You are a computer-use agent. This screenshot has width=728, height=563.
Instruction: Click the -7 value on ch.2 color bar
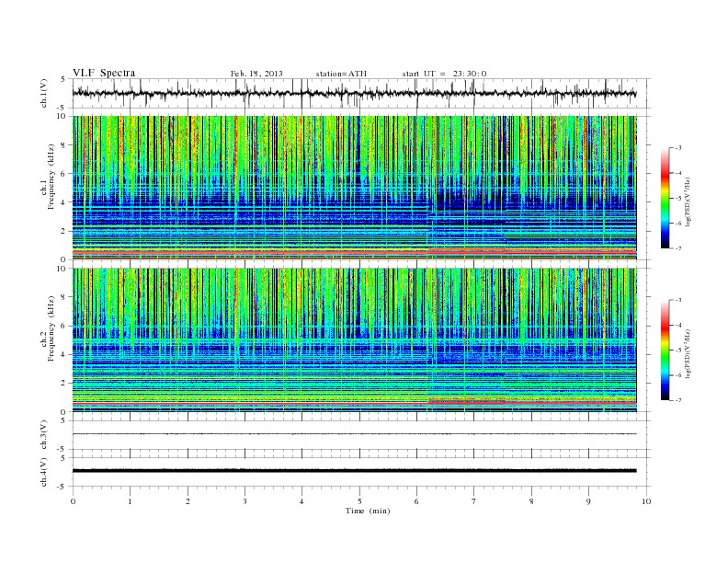[678, 400]
